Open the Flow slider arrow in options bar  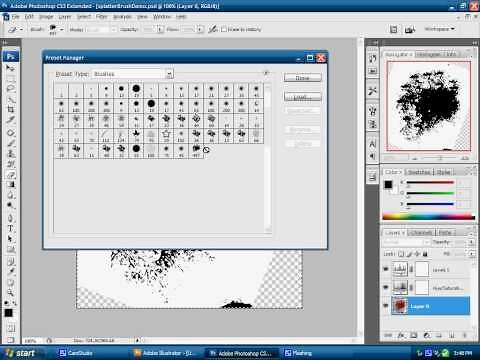coord(200,30)
